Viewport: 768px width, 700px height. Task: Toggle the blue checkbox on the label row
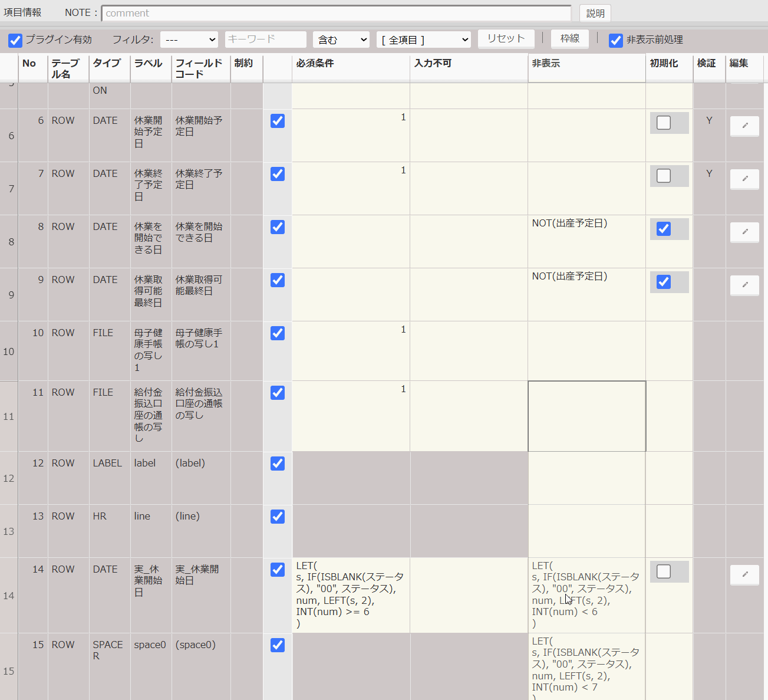[277, 464]
